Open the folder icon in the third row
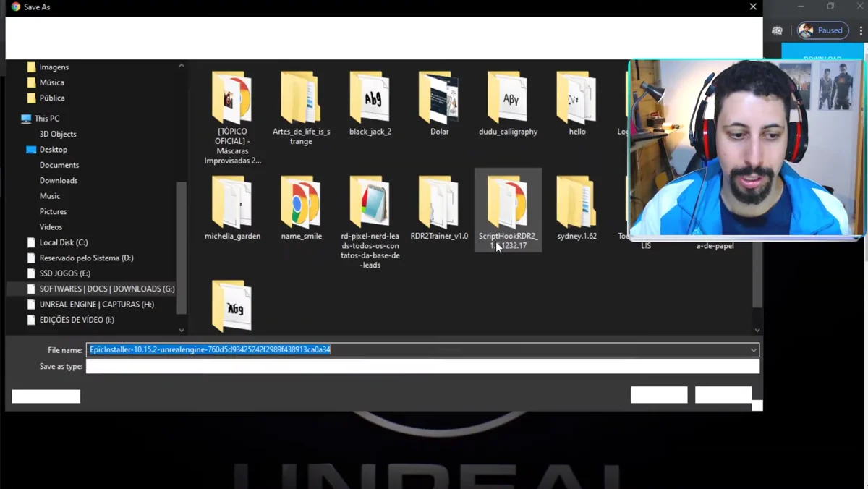Image resolution: width=868 pixels, height=489 pixels. click(x=232, y=305)
